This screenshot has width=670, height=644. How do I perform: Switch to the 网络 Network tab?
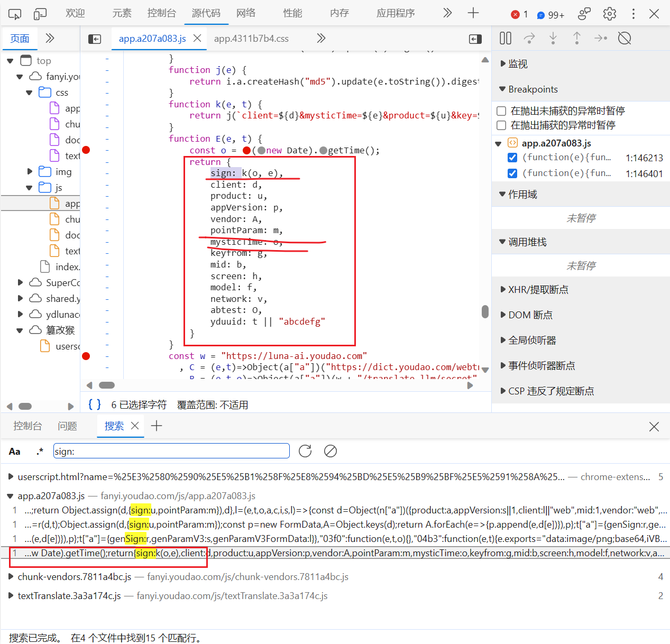click(246, 13)
